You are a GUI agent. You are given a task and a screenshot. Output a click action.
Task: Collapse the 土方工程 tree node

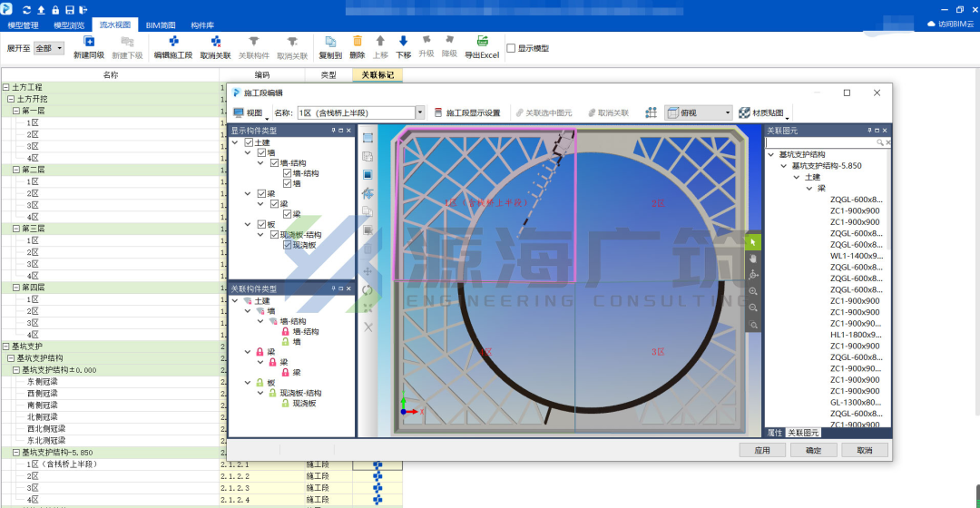click(x=5, y=87)
